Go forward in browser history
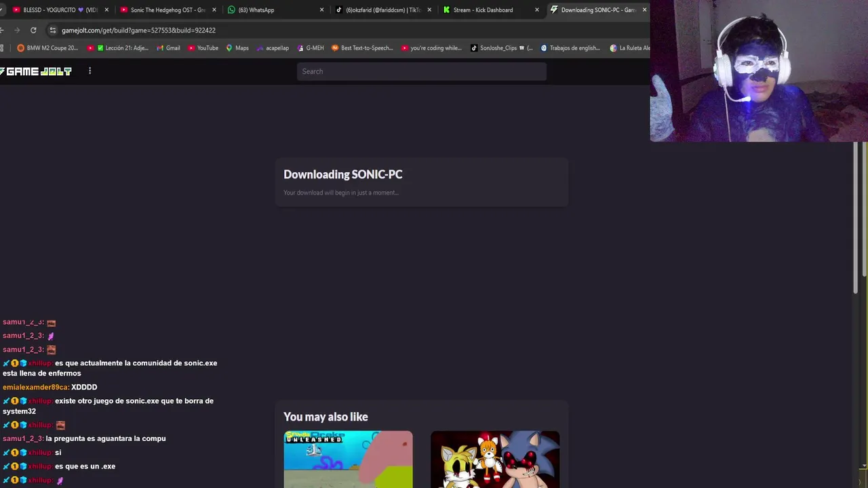 click(x=17, y=30)
